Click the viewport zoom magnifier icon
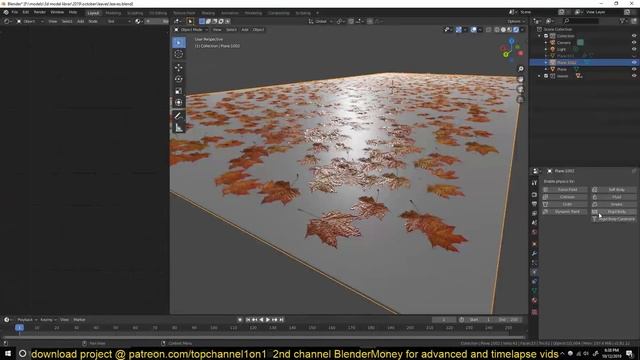 tap(521, 69)
